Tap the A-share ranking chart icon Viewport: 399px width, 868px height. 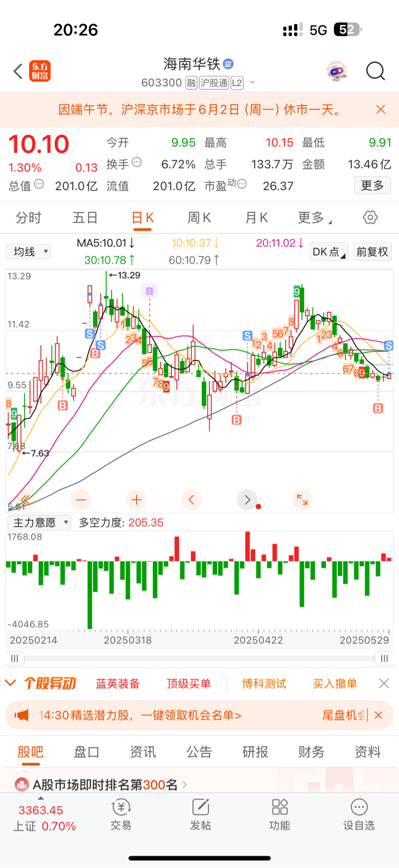[22, 784]
